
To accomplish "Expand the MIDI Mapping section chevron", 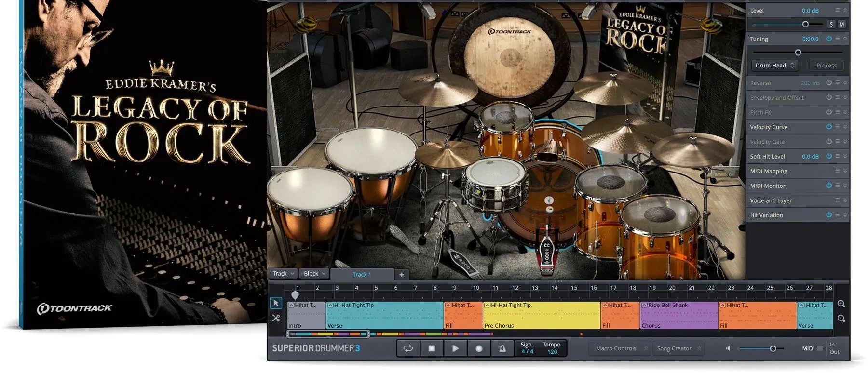I will (x=845, y=171).
